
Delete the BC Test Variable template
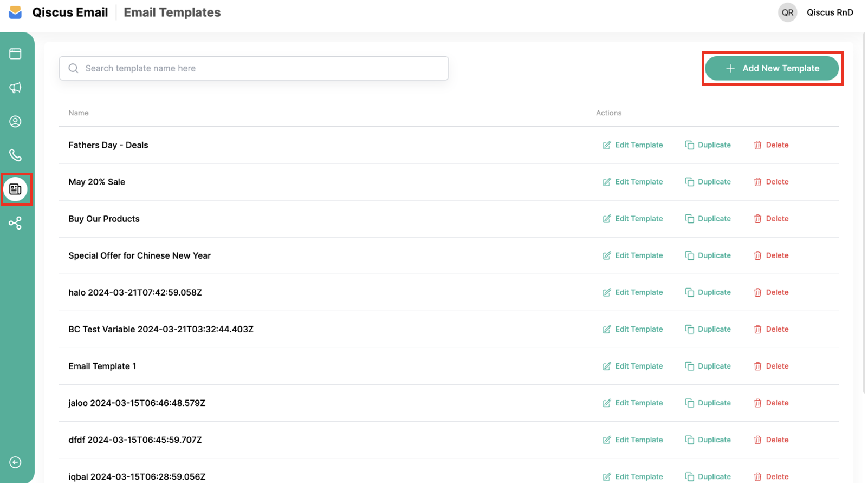click(771, 329)
